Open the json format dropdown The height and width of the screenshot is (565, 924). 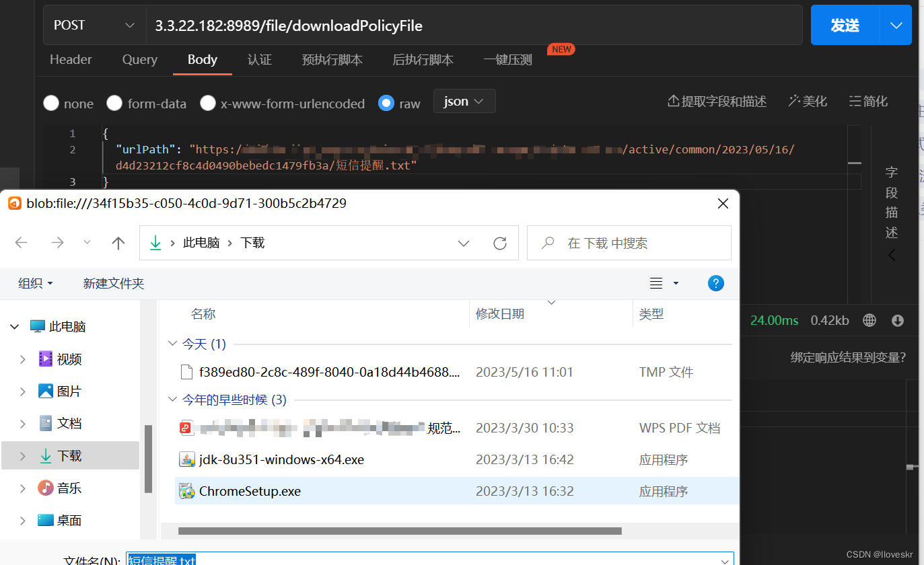464,101
